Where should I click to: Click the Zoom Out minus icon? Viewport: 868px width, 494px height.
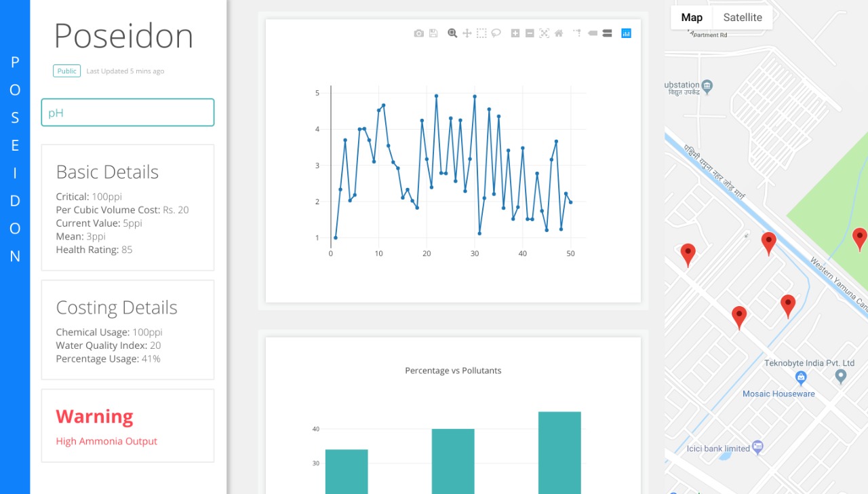pyautogui.click(x=530, y=33)
